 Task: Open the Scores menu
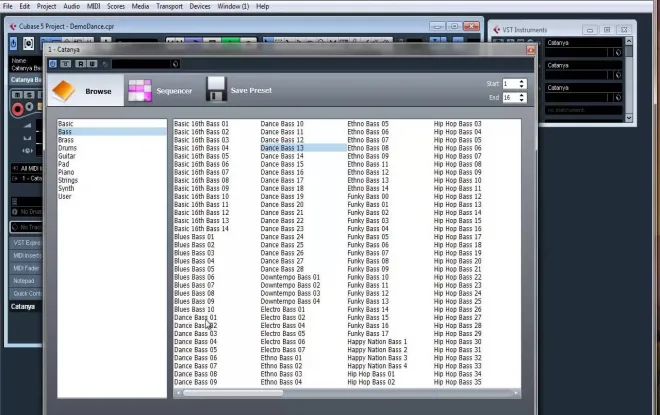click(x=116, y=6)
